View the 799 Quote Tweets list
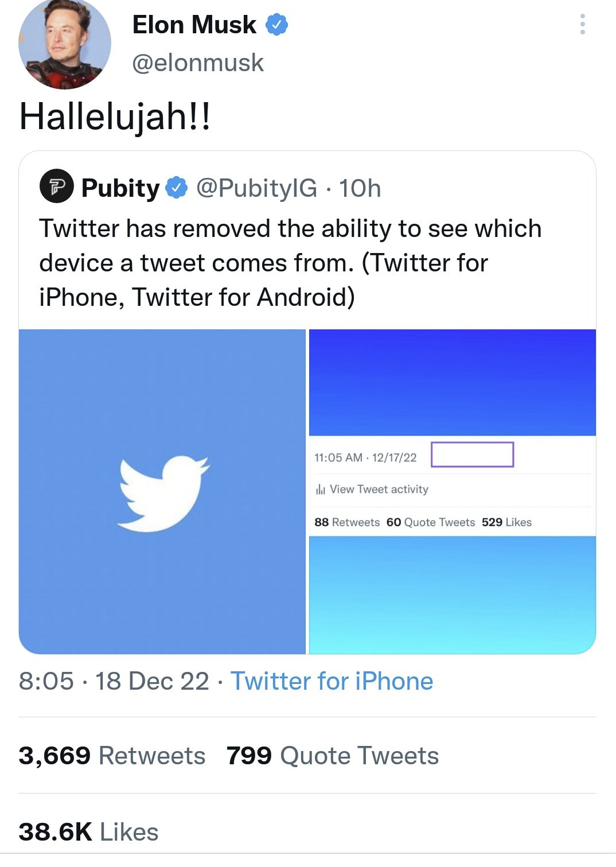 [333, 756]
